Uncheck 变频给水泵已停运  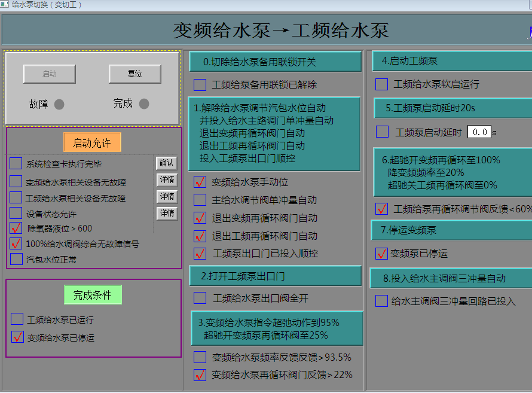pos(16,336)
